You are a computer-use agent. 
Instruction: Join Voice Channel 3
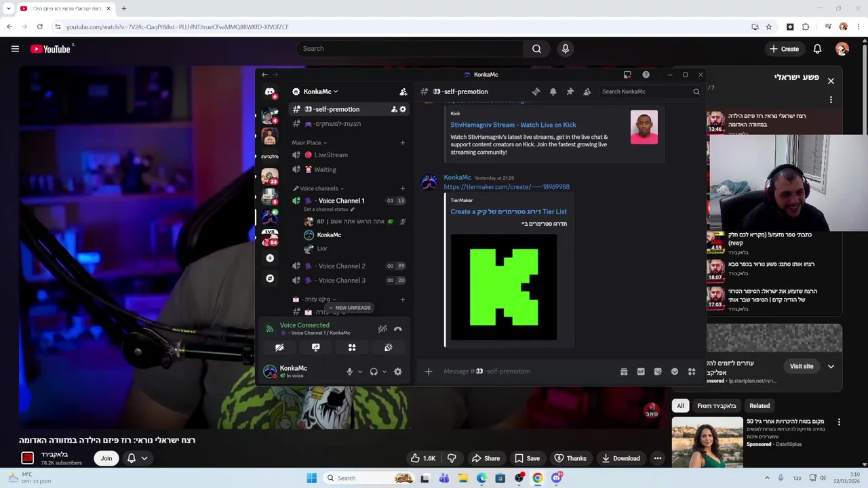pyautogui.click(x=349, y=280)
